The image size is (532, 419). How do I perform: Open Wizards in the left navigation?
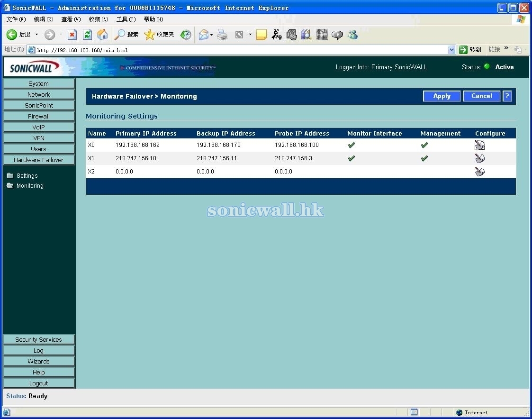point(39,361)
